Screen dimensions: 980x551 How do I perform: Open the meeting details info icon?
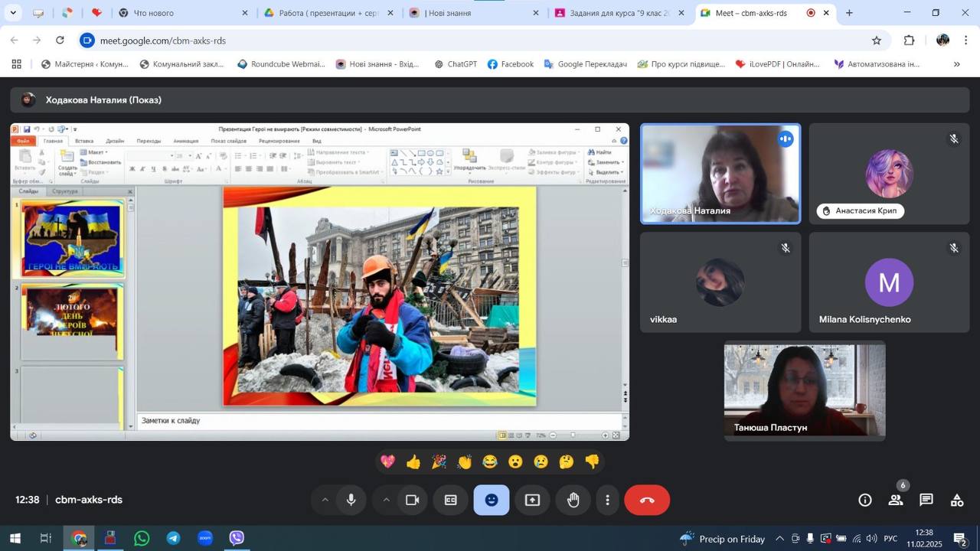pyautogui.click(x=864, y=500)
